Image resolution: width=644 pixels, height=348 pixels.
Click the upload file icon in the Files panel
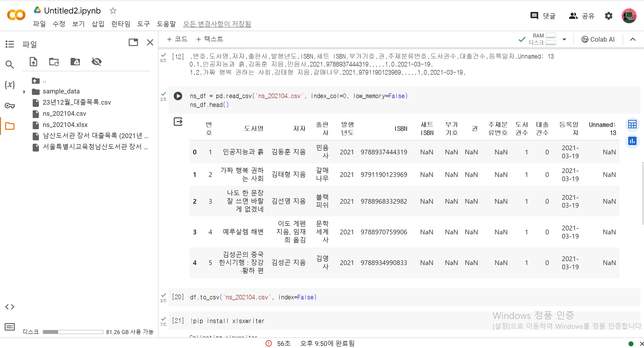click(33, 62)
